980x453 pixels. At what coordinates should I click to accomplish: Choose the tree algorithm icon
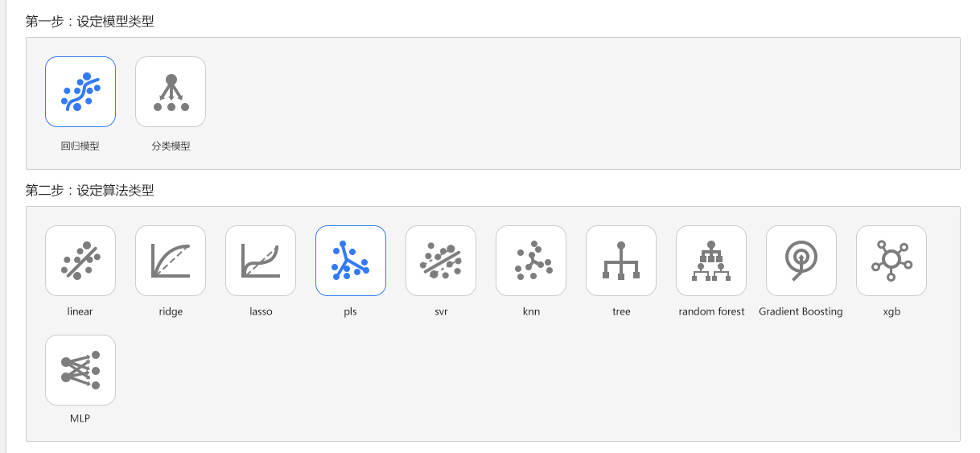621,261
